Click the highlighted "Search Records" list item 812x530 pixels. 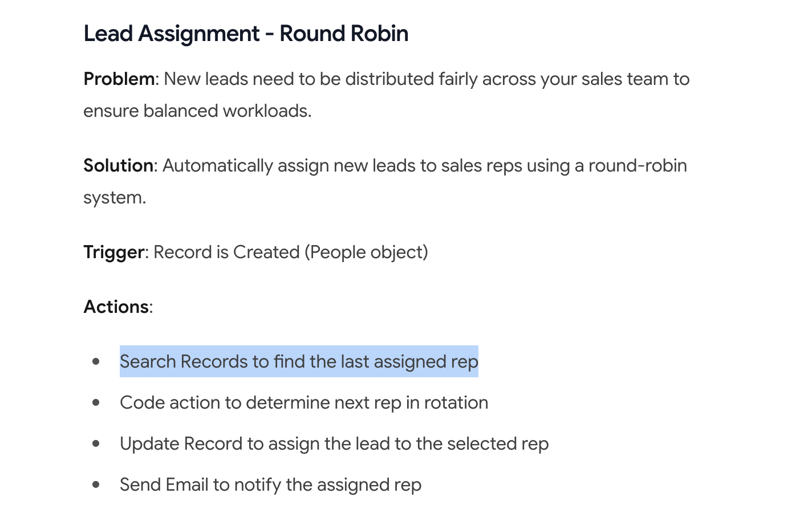point(299,361)
